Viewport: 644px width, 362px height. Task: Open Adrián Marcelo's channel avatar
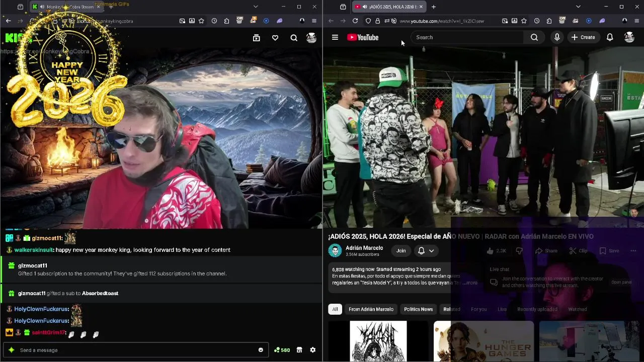(335, 250)
